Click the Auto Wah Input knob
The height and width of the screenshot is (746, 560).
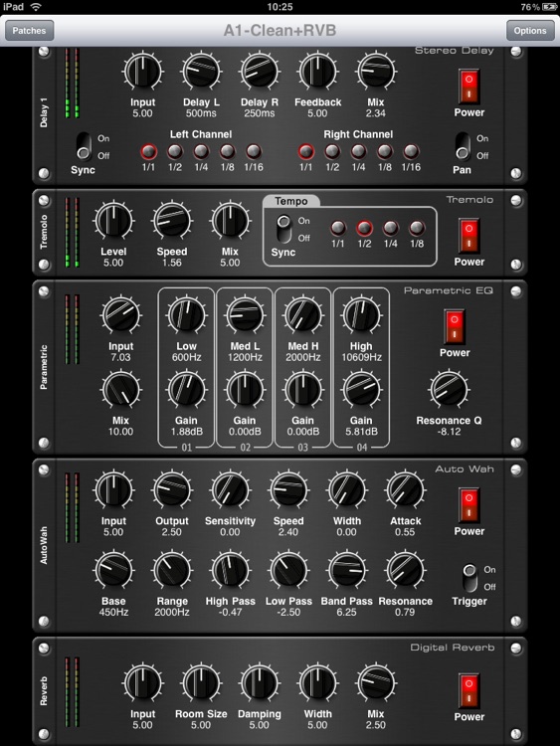(x=113, y=490)
